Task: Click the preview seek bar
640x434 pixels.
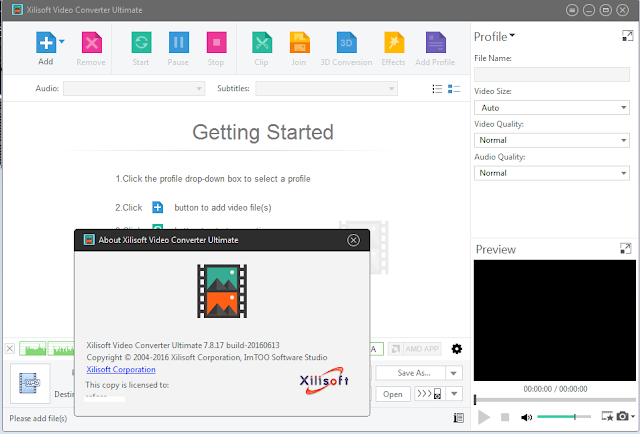Action: 555,400
